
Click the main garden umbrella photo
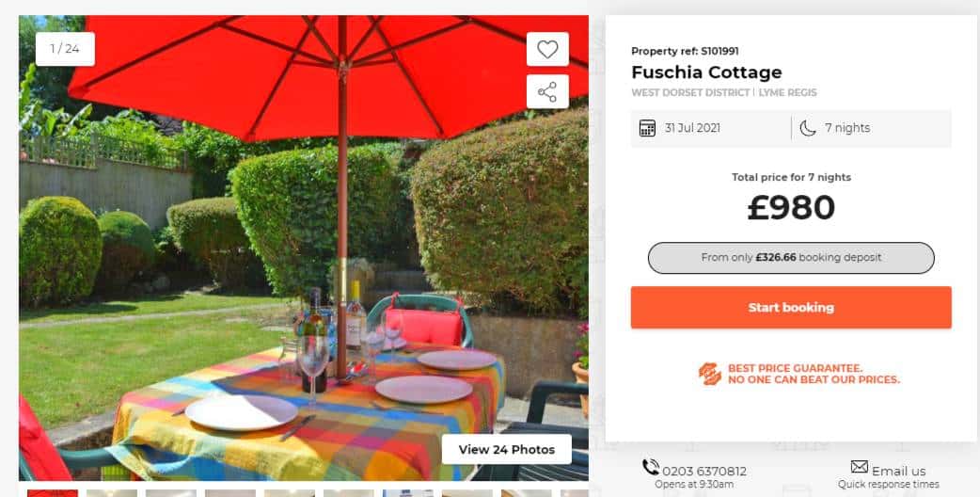coord(304,248)
